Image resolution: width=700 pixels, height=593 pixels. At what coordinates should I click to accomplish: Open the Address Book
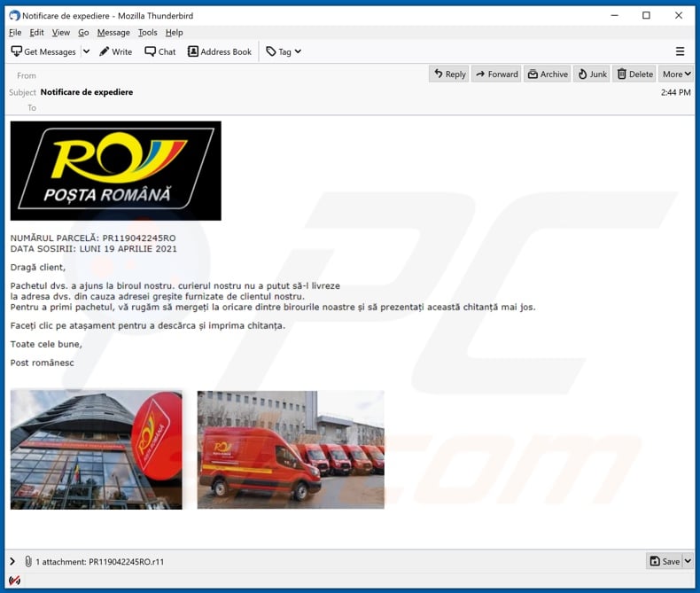pyautogui.click(x=220, y=51)
